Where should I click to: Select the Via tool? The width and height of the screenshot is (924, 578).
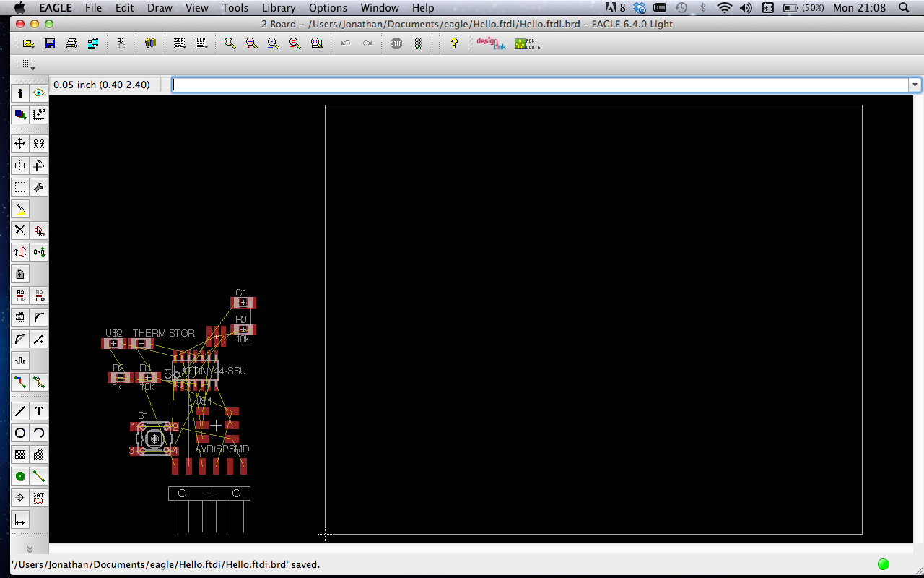click(x=20, y=476)
